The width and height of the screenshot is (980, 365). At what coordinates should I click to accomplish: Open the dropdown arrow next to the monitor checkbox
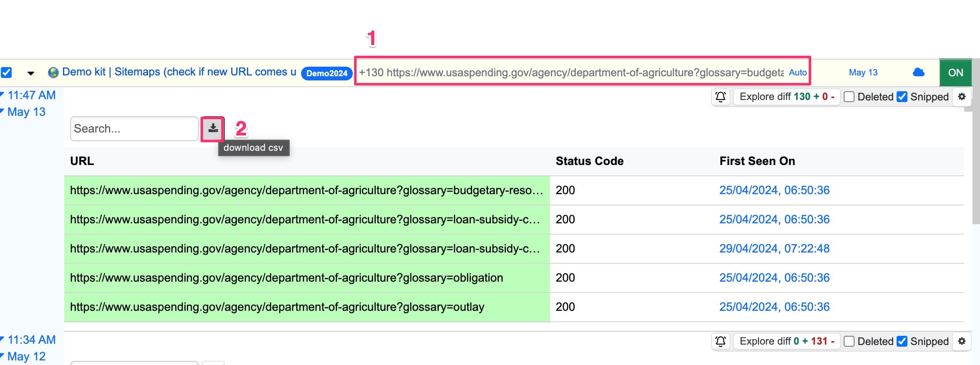tap(31, 72)
